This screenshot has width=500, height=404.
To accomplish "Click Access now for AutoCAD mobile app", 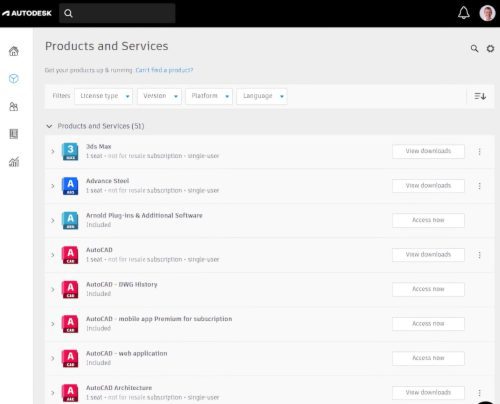I will coord(428,324).
